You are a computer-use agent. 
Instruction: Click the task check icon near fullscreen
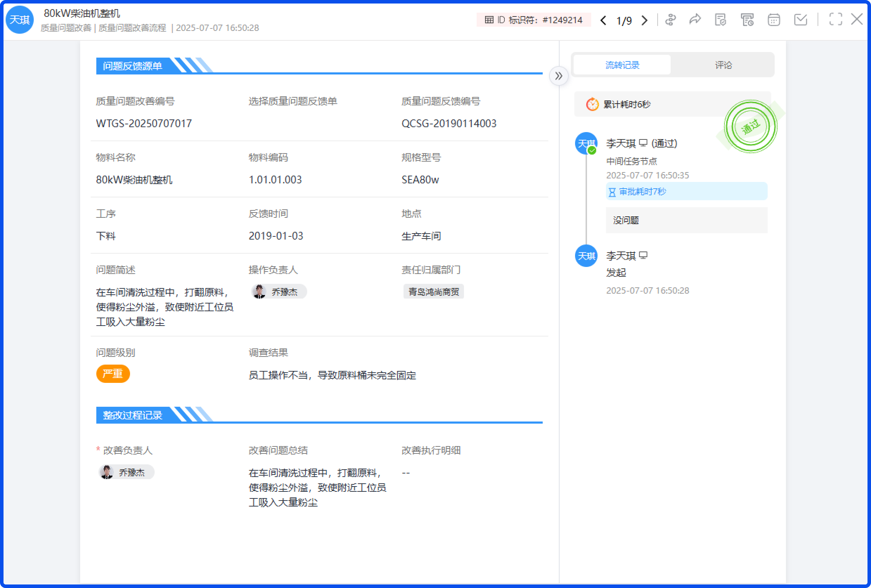[x=801, y=20]
